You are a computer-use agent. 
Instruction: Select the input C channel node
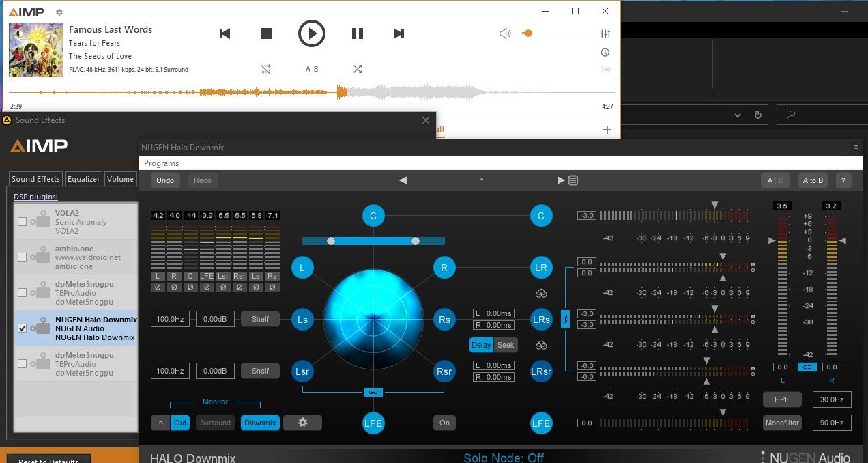tap(373, 216)
